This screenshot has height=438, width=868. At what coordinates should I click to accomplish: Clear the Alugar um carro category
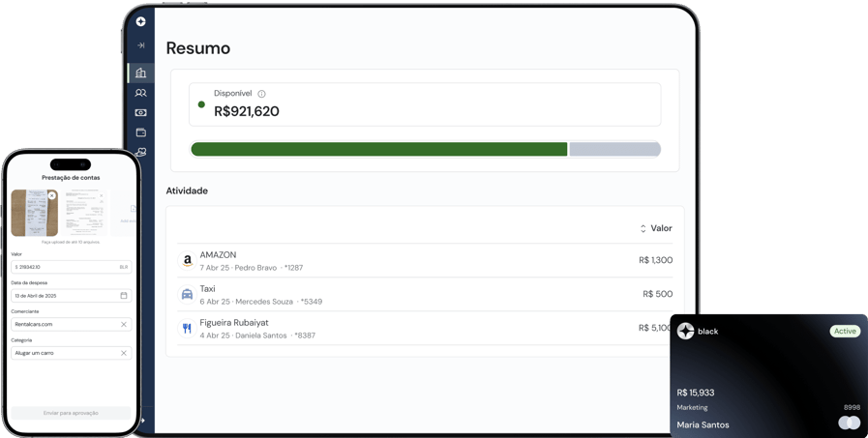point(124,353)
